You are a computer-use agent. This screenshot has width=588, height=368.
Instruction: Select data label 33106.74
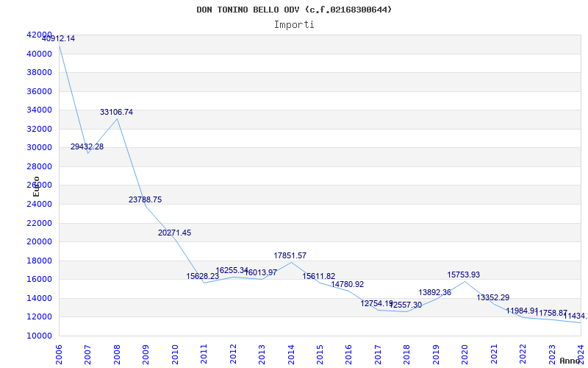coord(116,112)
